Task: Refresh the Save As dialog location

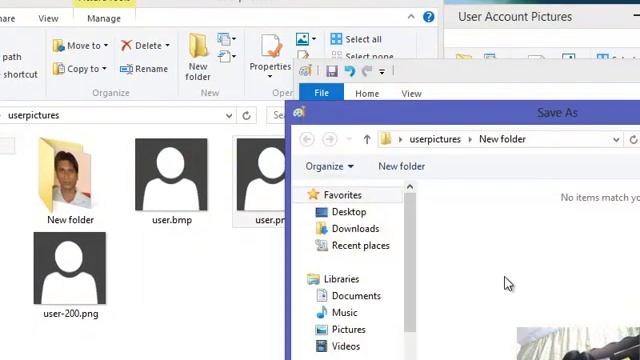Action: [633, 140]
